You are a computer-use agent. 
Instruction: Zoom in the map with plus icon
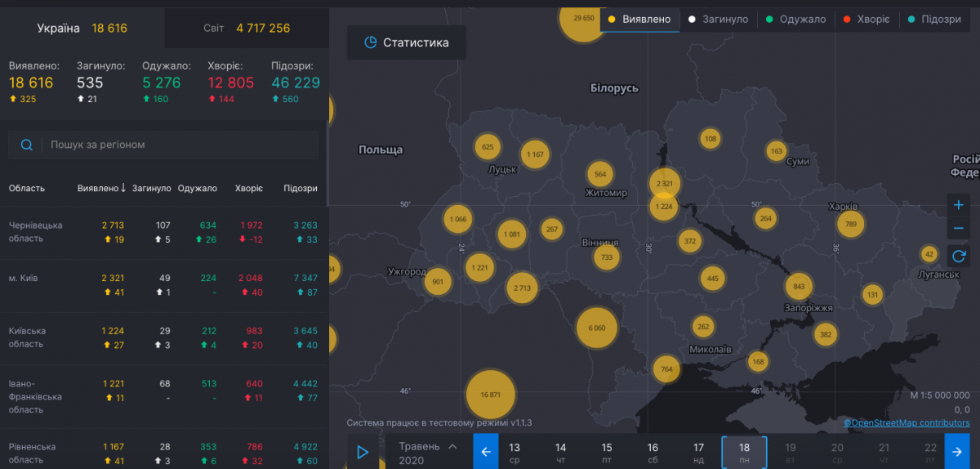tap(959, 205)
